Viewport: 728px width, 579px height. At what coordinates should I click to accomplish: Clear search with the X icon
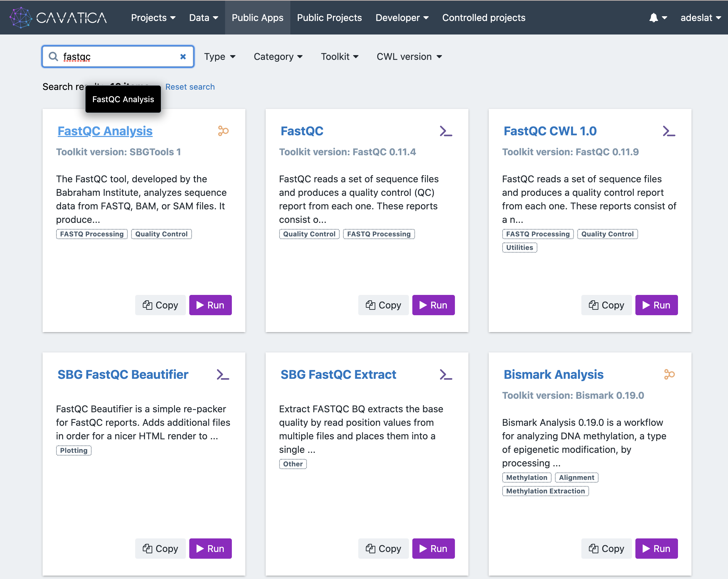pos(183,56)
